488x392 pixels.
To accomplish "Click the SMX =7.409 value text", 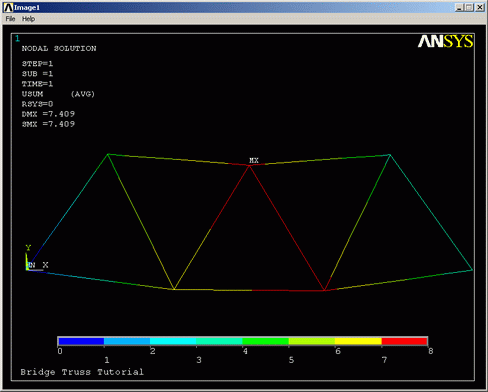I will pos(48,124).
